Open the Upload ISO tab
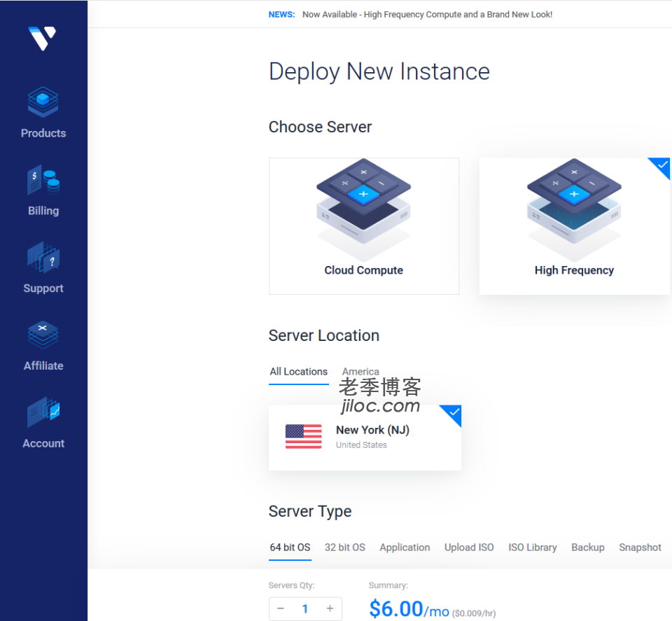This screenshot has height=621, width=672. pyautogui.click(x=469, y=547)
